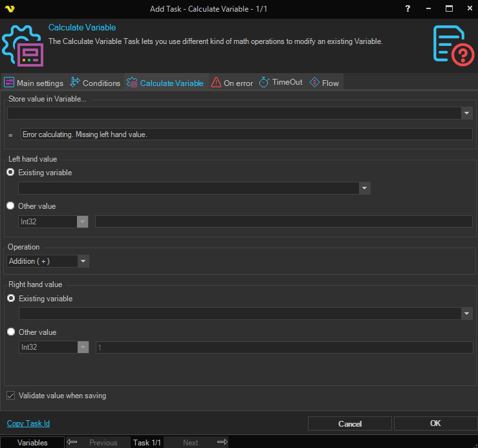Select Other value radio for right hand
Screen dimensions: 478x448
[10, 332]
